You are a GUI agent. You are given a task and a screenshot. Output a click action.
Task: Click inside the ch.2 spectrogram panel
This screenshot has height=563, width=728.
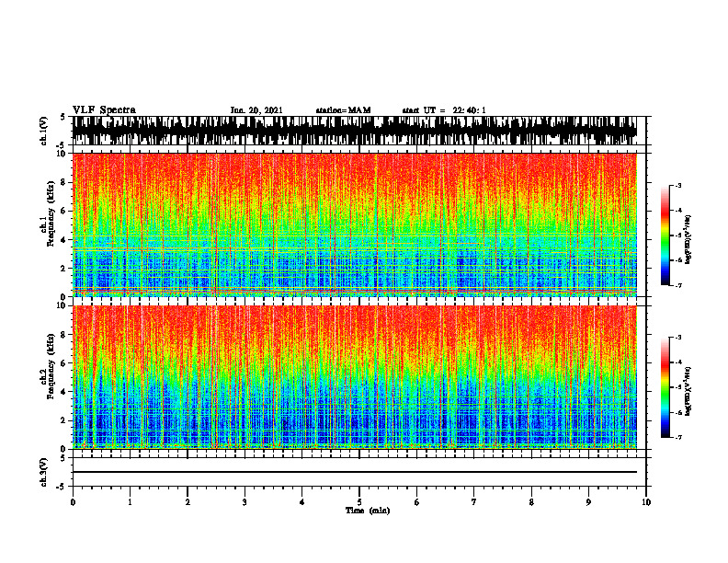(355, 377)
